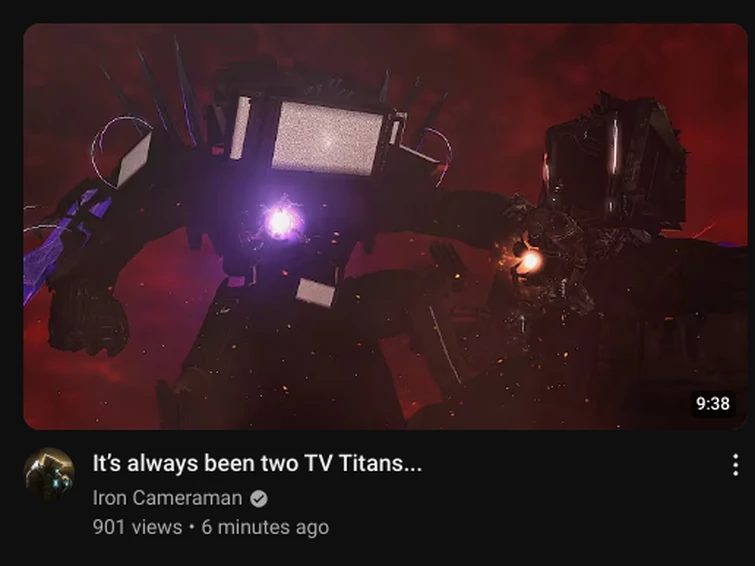This screenshot has width=755, height=566.
Task: Click the small white panel below the purple core
Action: point(315,292)
